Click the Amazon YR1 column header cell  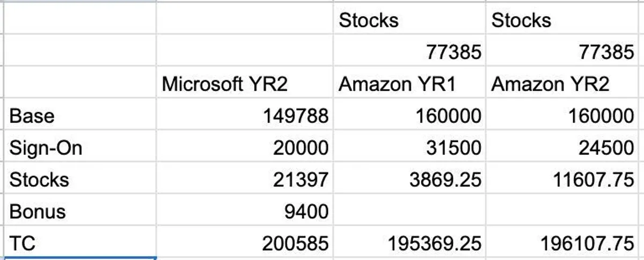pos(397,84)
